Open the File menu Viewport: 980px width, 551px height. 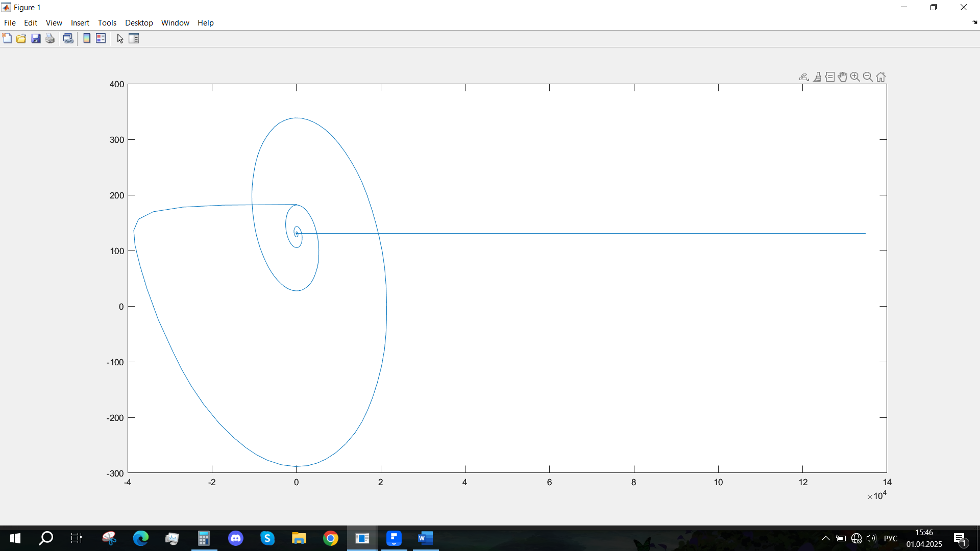[10, 23]
